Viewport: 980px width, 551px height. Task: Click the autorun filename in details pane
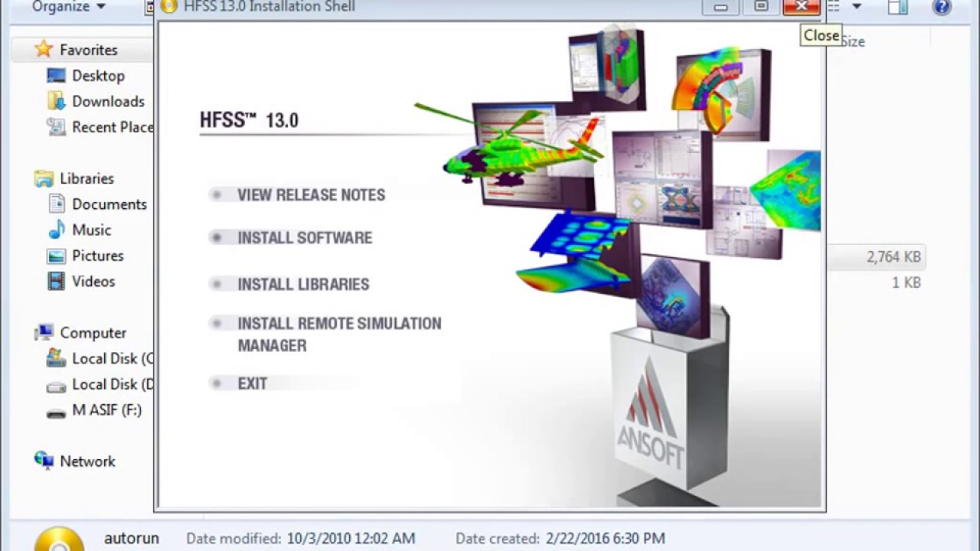(x=132, y=539)
